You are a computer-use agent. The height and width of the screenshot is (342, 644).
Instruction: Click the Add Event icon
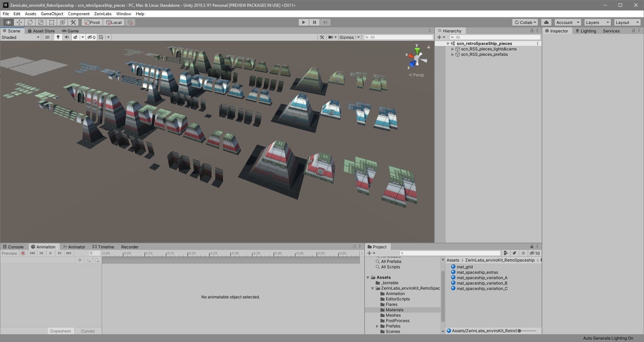coord(97,260)
